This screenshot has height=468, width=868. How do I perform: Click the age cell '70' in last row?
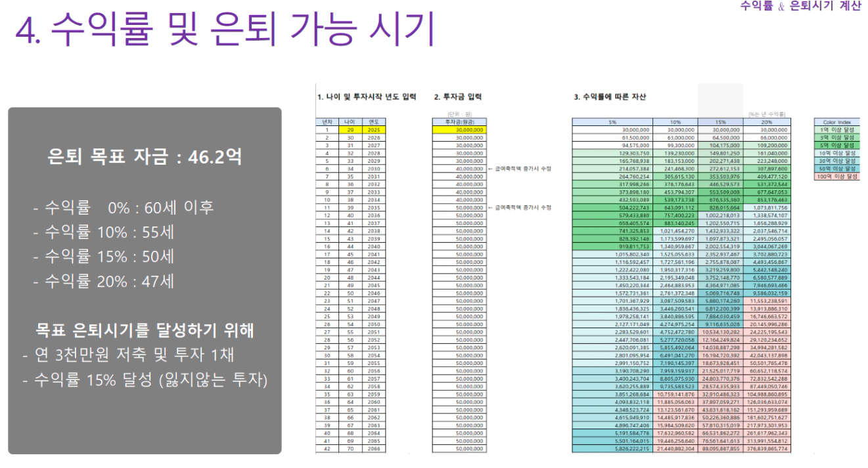point(350,448)
